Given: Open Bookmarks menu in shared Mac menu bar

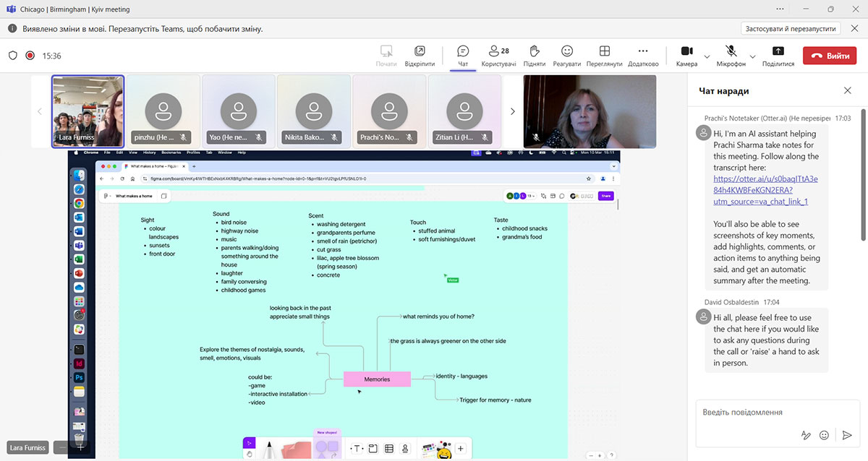Looking at the screenshot, I should (171, 152).
